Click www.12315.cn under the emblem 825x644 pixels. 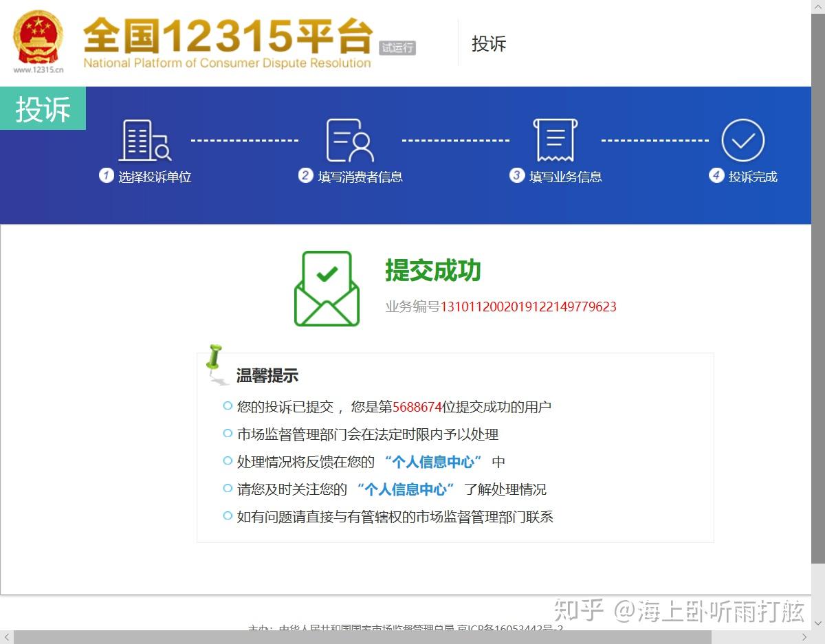point(38,69)
